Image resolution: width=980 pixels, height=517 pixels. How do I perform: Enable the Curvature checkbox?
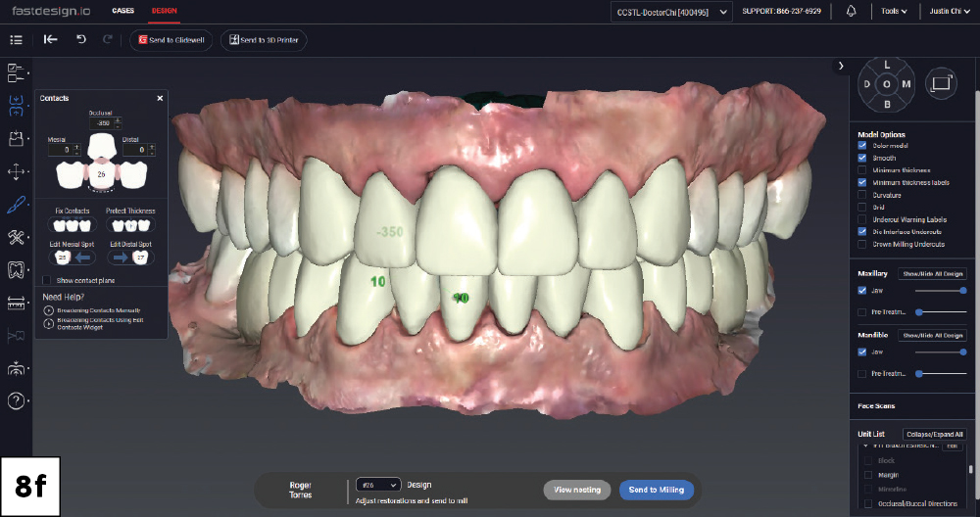coord(861,195)
